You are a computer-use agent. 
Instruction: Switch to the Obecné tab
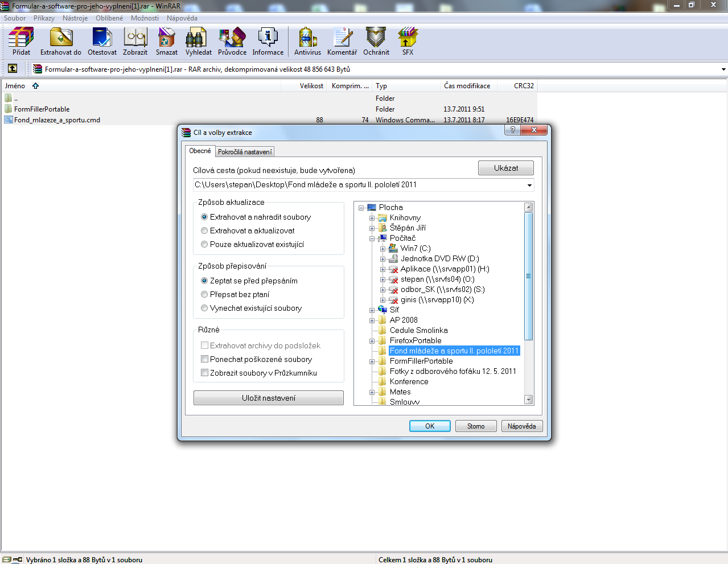tap(200, 151)
